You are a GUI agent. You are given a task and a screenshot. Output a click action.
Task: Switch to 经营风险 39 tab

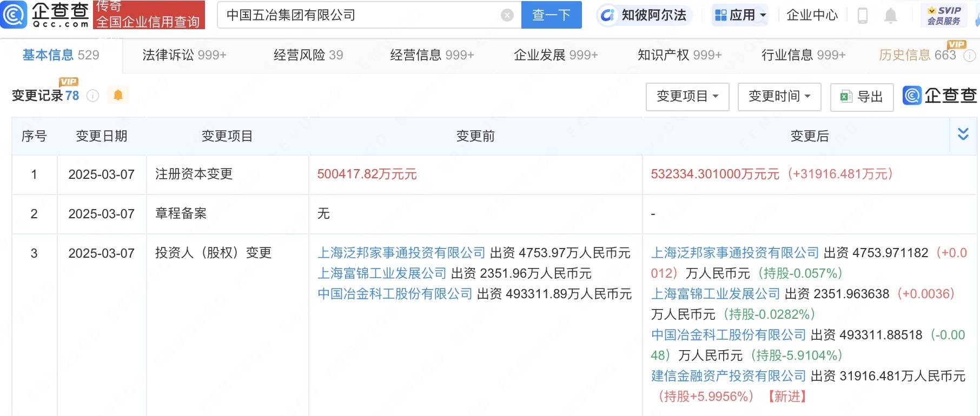308,55
